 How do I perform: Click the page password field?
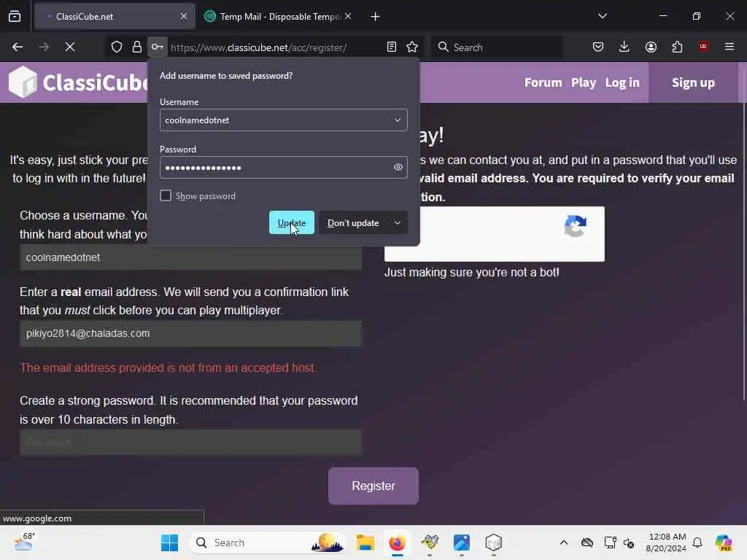[190, 443]
